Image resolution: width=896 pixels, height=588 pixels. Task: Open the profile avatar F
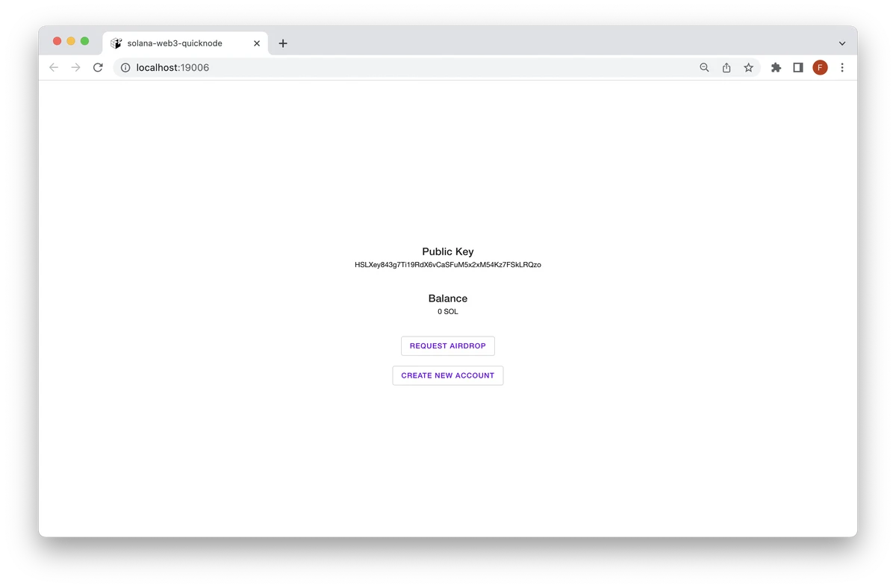pyautogui.click(x=820, y=68)
